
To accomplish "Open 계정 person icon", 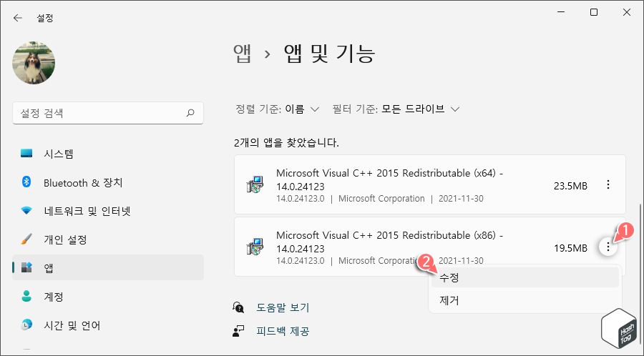I will point(26,296).
